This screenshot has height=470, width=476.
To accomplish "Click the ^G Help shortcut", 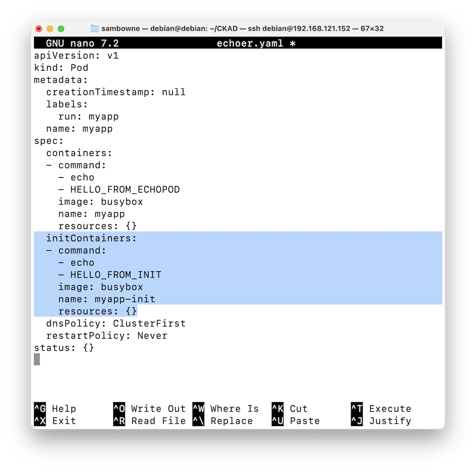I will 55,409.
